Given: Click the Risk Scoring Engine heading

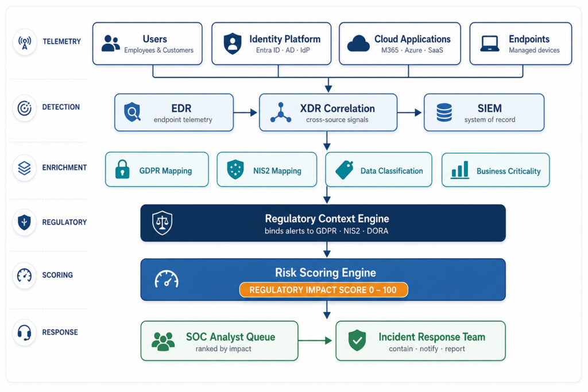Looking at the screenshot, I should tap(326, 273).
